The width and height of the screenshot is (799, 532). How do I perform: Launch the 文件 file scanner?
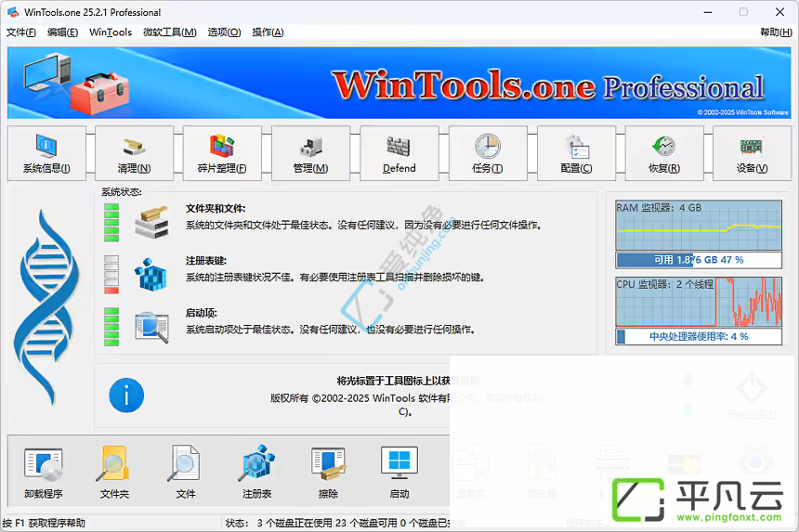(186, 472)
